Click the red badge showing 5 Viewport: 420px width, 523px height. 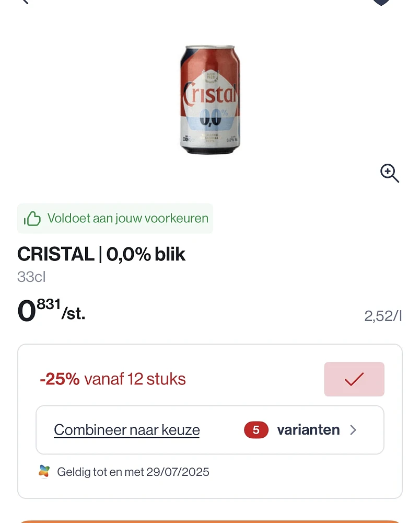click(x=256, y=430)
